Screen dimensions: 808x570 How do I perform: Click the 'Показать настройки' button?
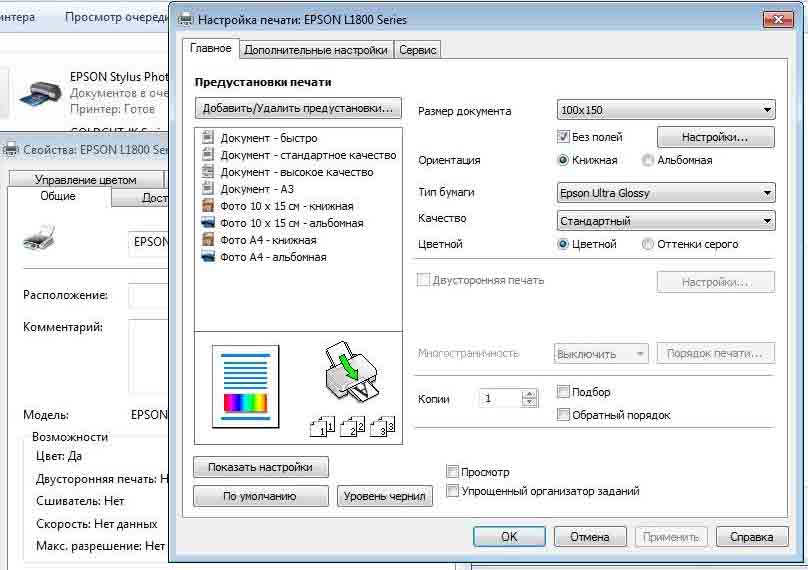coord(260,467)
